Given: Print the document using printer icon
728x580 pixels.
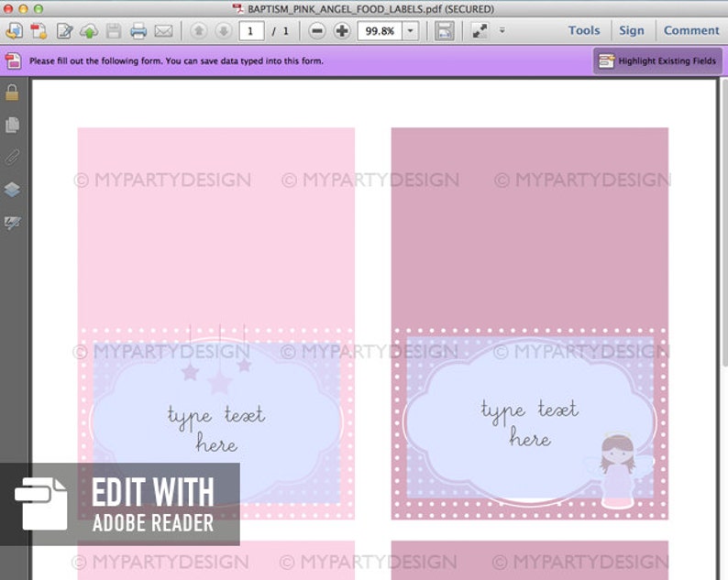Looking at the screenshot, I should click(x=138, y=31).
